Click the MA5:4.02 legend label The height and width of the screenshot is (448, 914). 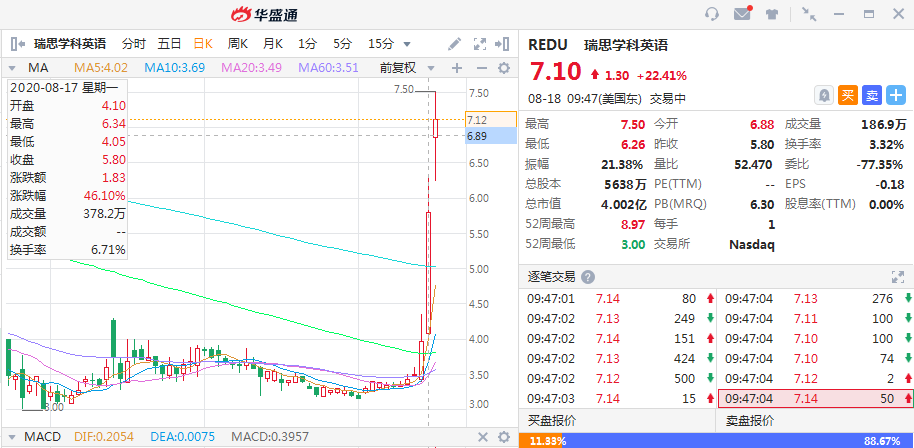pyautogui.click(x=100, y=68)
